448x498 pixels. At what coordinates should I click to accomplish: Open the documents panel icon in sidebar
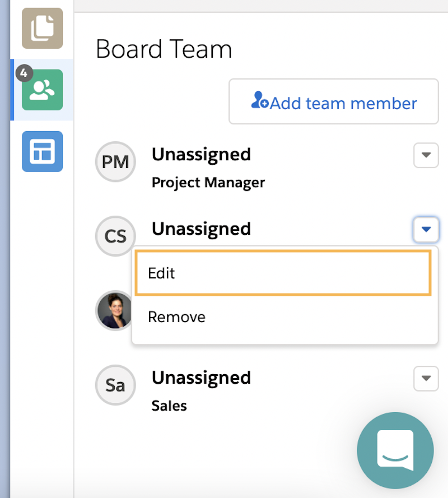coord(42,29)
